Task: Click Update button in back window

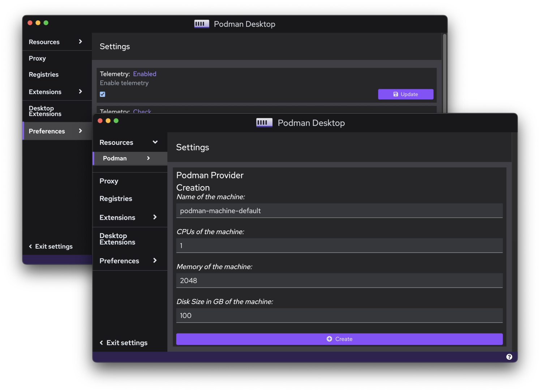Action: click(x=406, y=94)
